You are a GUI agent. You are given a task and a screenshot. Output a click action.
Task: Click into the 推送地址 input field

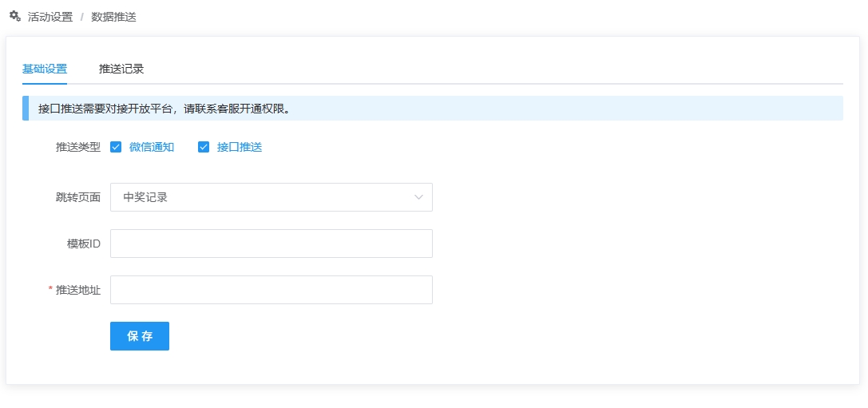tap(271, 290)
